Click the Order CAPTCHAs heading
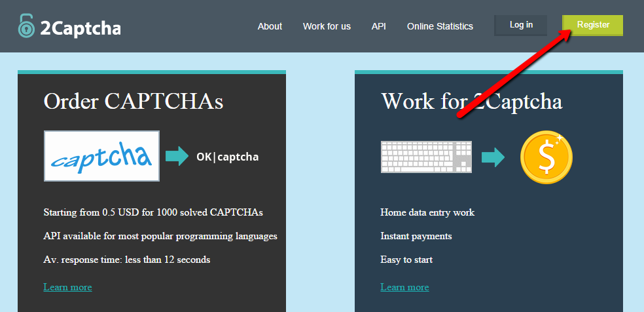Screen dimensions: 644x312 [134, 101]
